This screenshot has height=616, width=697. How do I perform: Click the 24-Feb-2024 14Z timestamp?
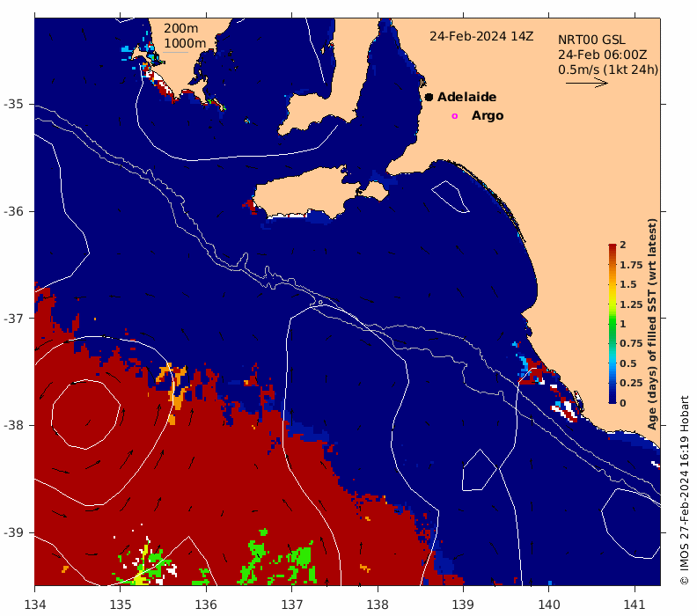click(481, 36)
